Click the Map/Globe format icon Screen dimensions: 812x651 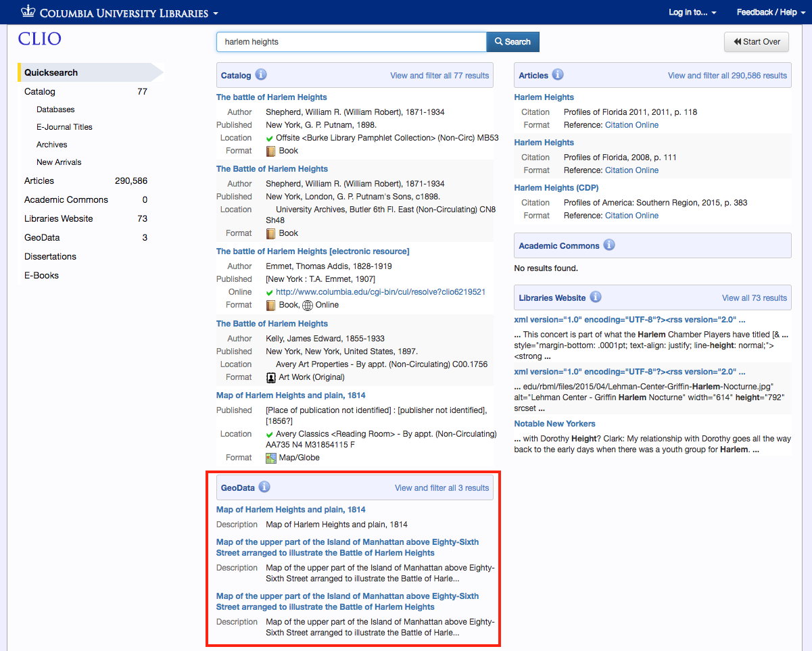tap(271, 458)
